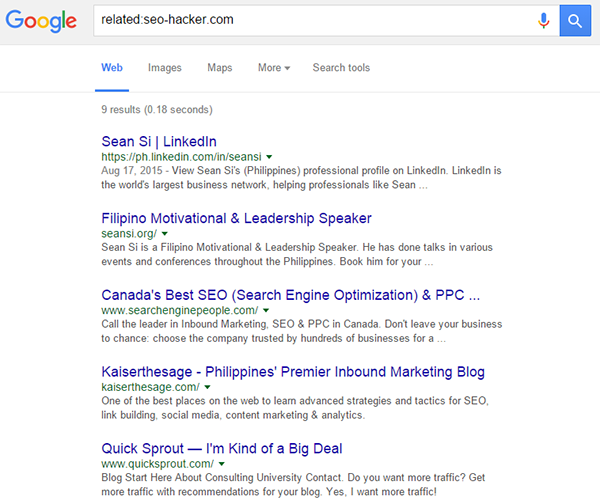Click the green ph.linkedin.com/in/seansi URL

click(x=181, y=157)
